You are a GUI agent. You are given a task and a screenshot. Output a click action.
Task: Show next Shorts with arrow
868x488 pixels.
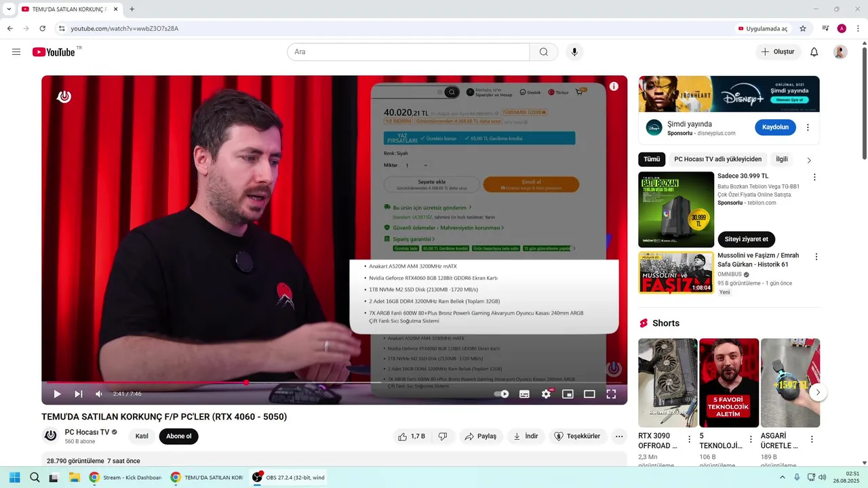point(818,392)
